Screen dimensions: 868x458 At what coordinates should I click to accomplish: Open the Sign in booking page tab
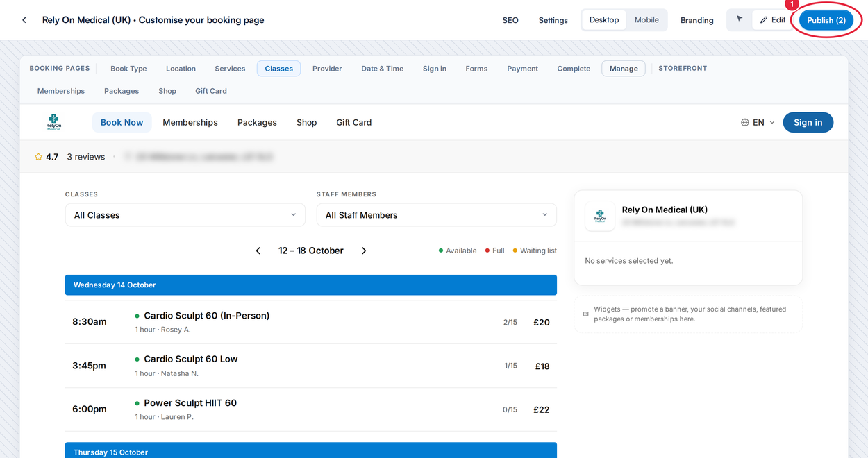(435, 69)
